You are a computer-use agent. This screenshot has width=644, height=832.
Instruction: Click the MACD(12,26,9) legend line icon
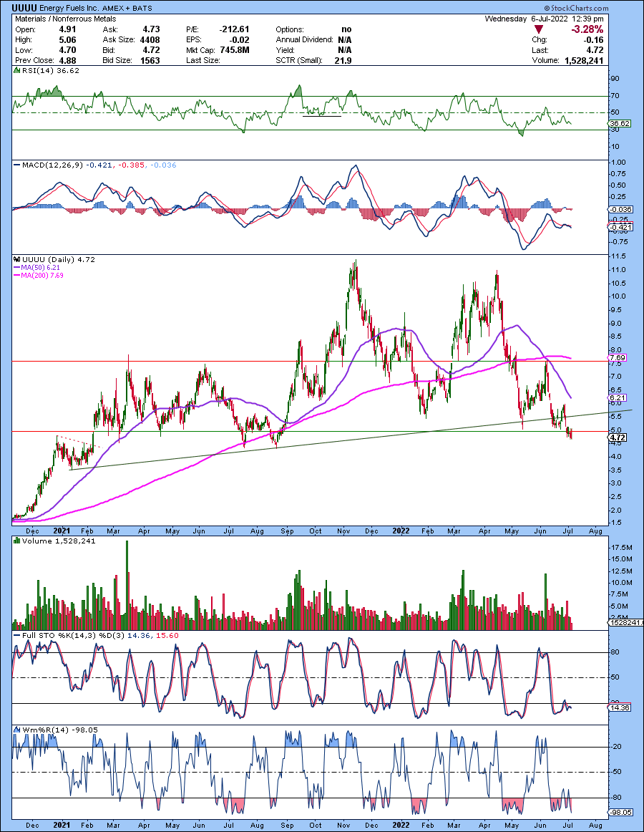(x=16, y=165)
